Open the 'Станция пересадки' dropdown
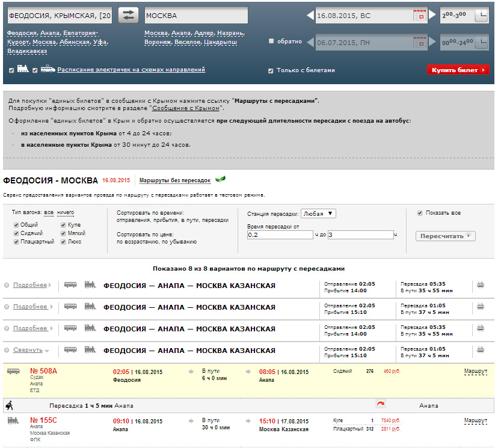Screen dimensions: 501x448 [318, 213]
